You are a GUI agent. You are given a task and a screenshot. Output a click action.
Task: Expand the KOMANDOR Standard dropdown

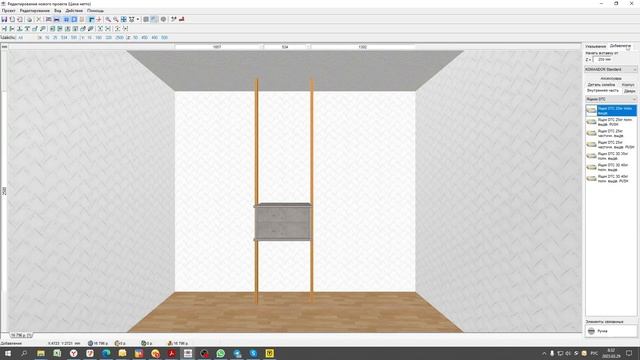(x=611, y=69)
